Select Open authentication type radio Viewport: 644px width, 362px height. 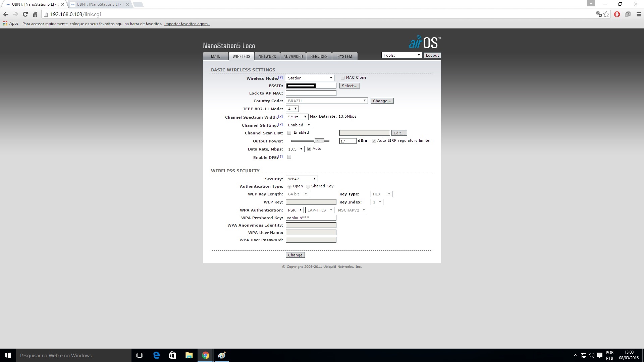pos(289,186)
